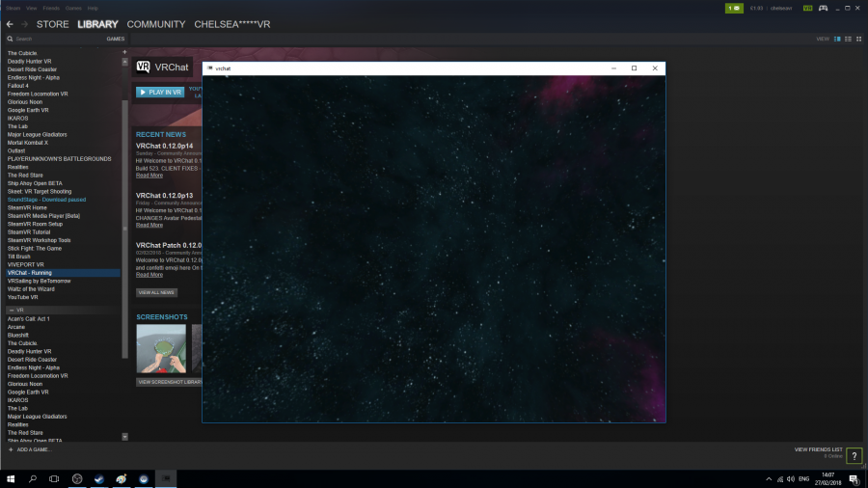Image resolution: width=868 pixels, height=488 pixels.
Task: Go back with the Steam navigation arrow
Action: (x=10, y=24)
